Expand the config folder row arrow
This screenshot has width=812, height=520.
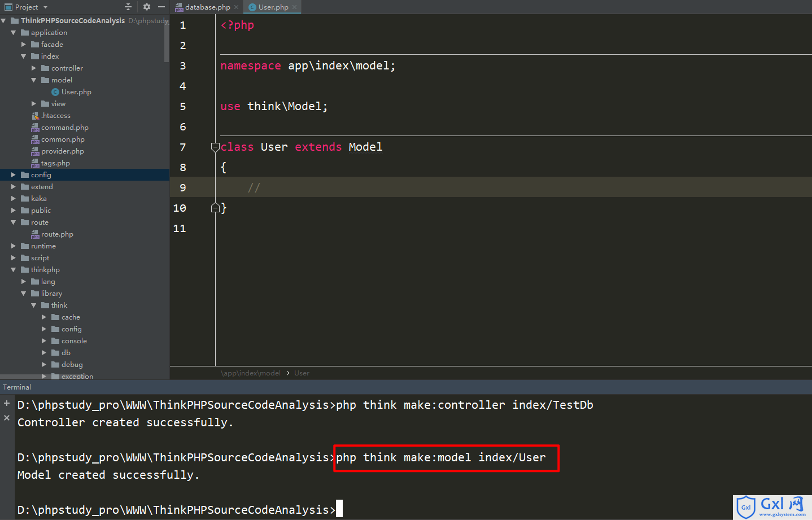pyautogui.click(x=14, y=175)
